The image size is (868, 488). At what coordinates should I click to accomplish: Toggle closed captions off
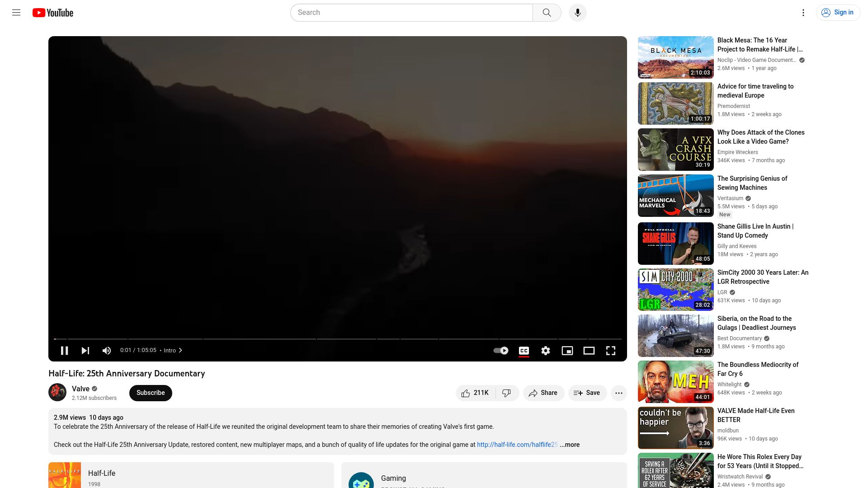(524, 351)
